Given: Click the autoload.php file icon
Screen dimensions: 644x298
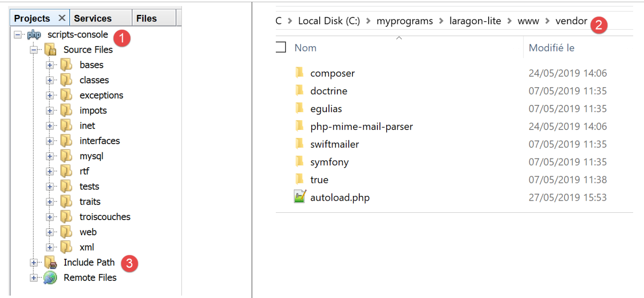Looking at the screenshot, I should (300, 197).
